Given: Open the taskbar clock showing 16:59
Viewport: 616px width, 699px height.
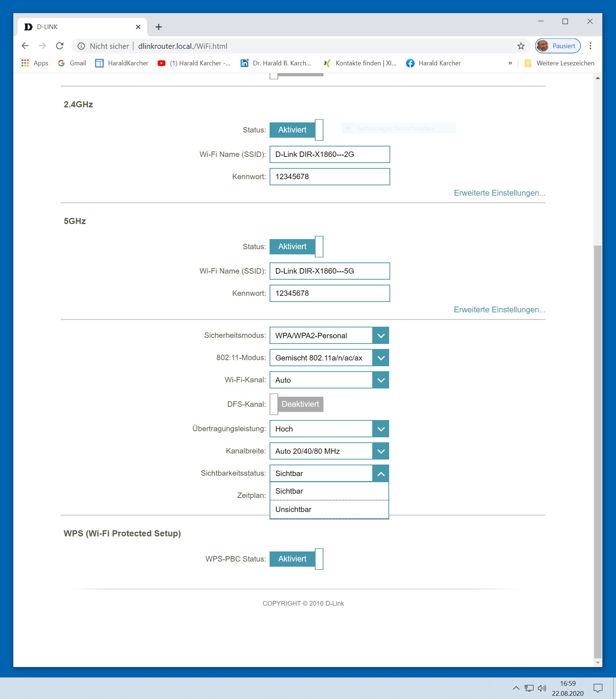Looking at the screenshot, I should (568, 688).
